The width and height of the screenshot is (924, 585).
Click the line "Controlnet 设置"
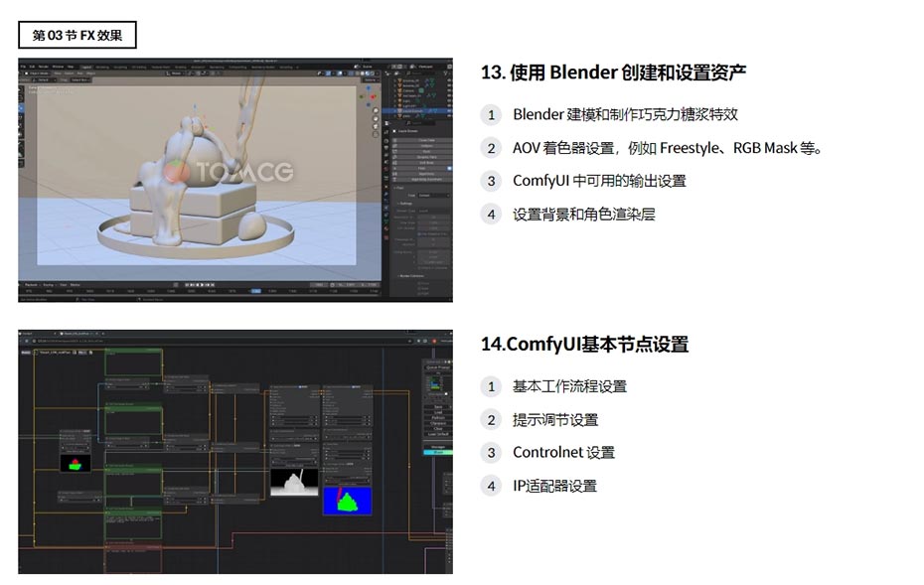coord(564,453)
